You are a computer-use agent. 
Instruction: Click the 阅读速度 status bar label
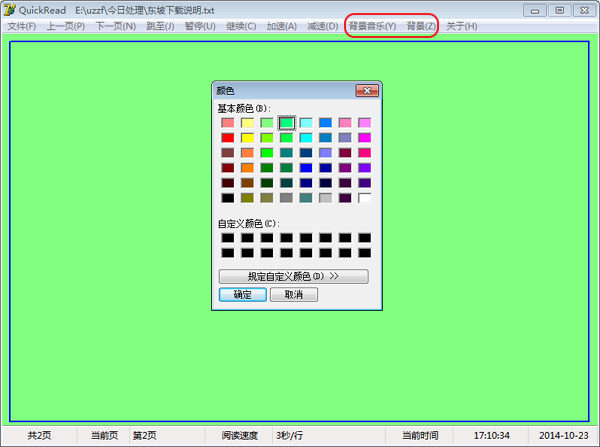[240, 436]
